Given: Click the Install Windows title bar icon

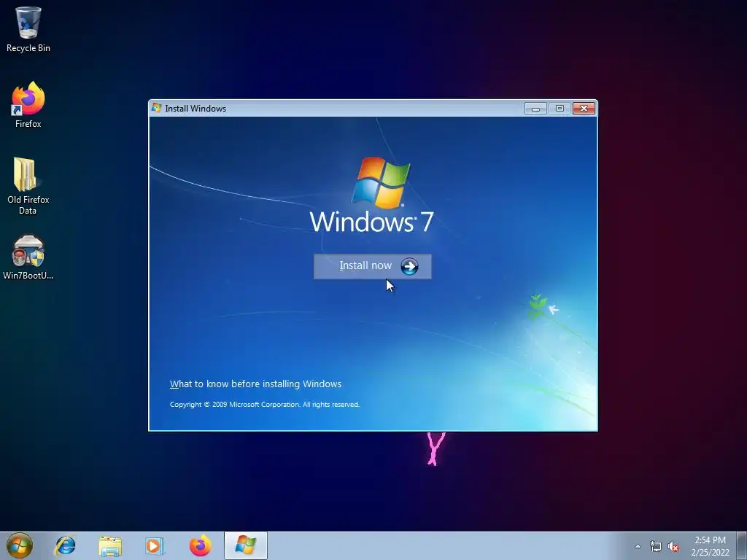Looking at the screenshot, I should point(156,108).
